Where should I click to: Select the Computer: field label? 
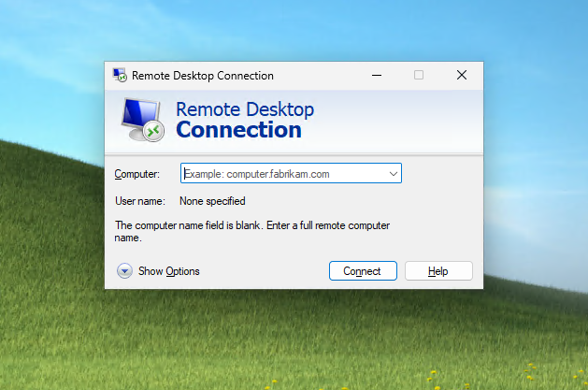coord(136,174)
